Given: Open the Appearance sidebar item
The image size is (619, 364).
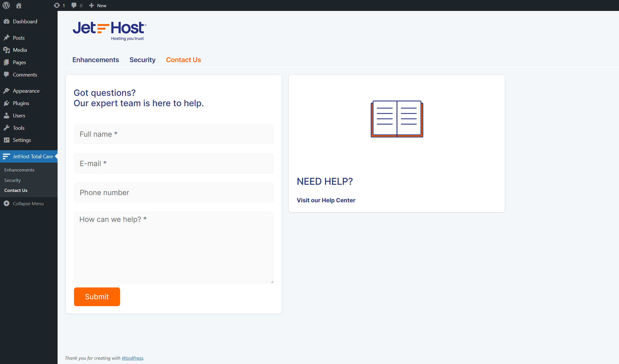Looking at the screenshot, I should [26, 91].
